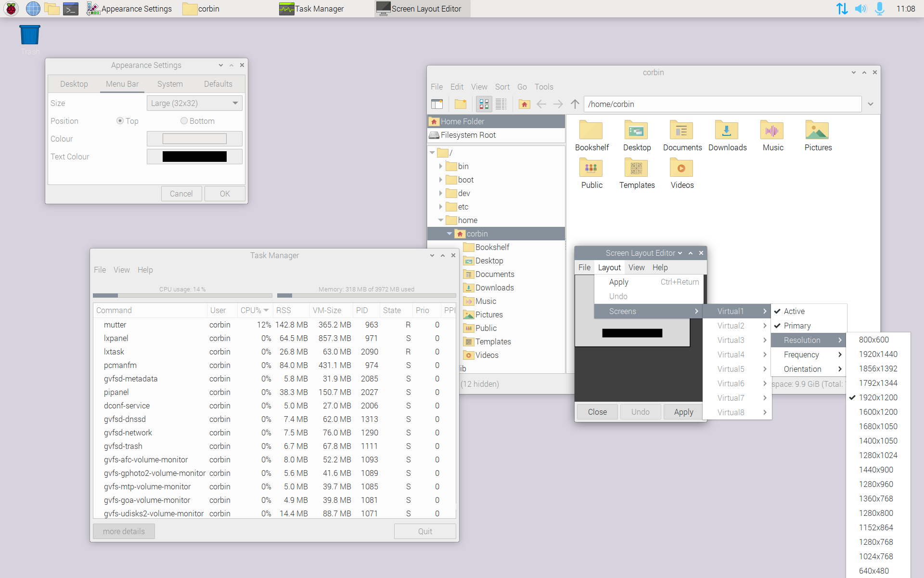Select Top position radio button

120,121
